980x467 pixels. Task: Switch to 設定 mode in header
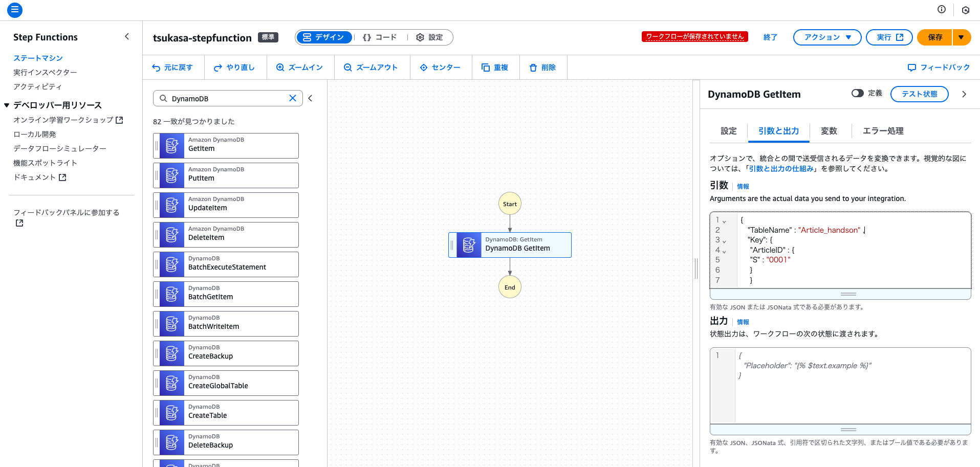click(429, 37)
